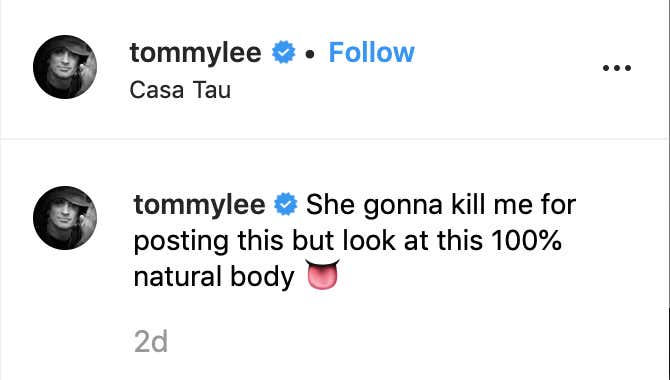Click the tongue emoji in the caption
Screen dimensions: 670x380
click(x=323, y=274)
